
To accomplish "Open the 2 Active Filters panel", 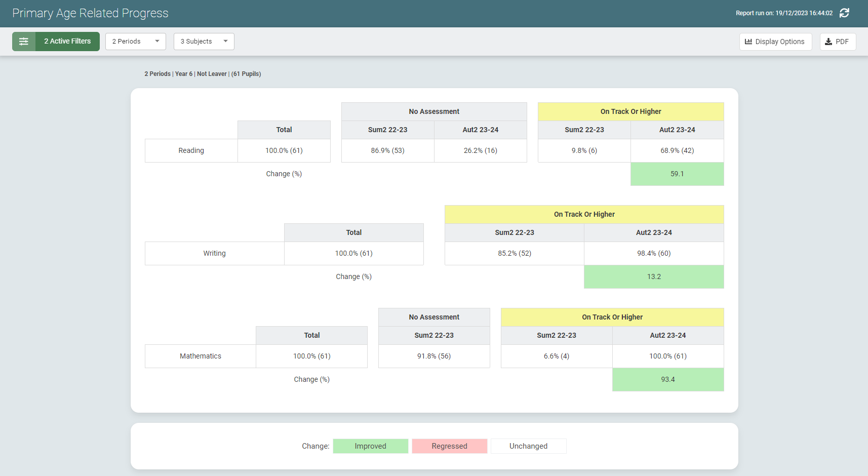I will [67, 42].
